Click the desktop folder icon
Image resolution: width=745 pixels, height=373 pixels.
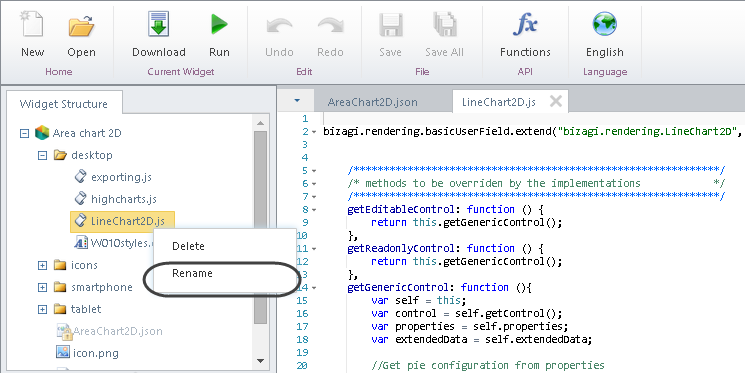[x=60, y=155]
